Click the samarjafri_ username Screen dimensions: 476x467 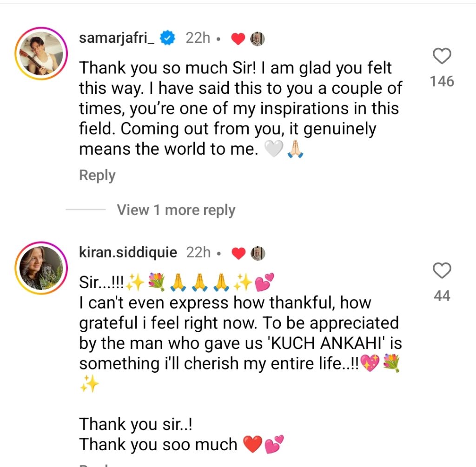click(x=116, y=38)
